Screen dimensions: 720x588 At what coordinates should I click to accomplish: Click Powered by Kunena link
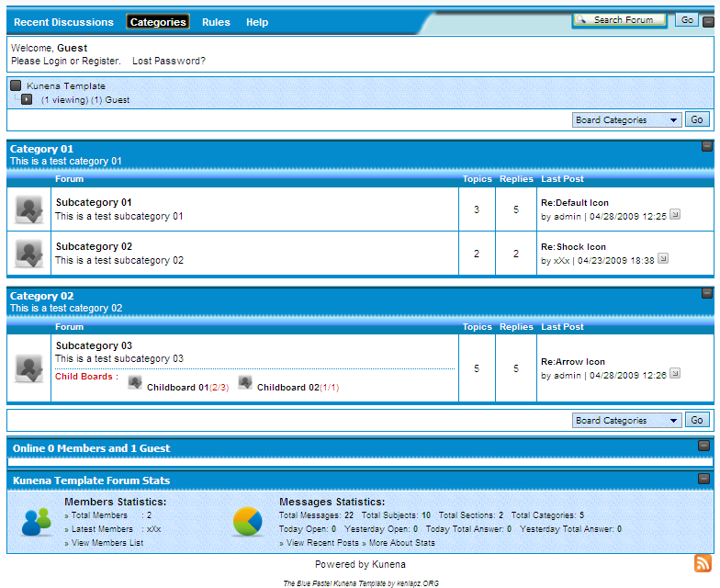tap(360, 564)
